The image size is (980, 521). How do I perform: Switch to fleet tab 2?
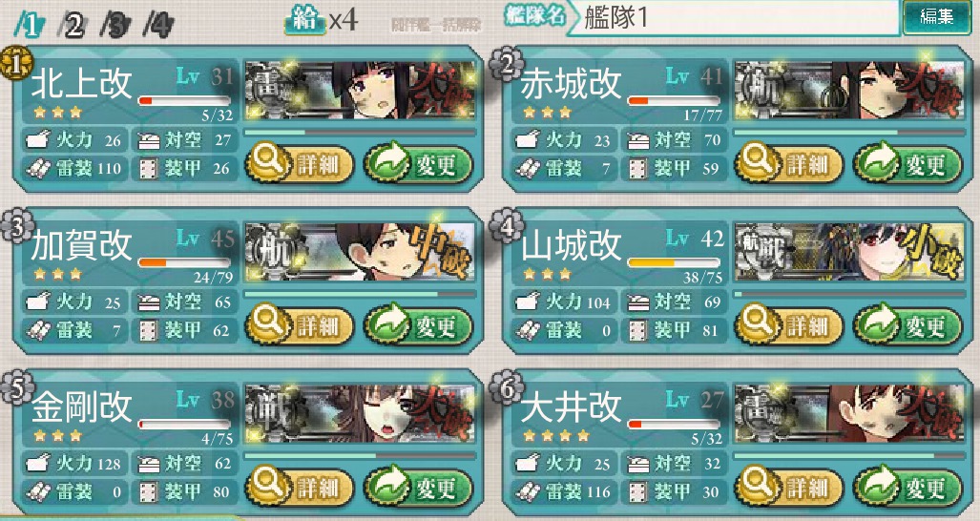(73, 26)
